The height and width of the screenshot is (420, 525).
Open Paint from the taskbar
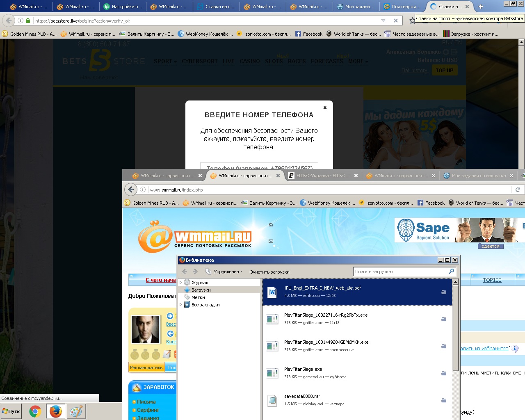[x=75, y=411]
